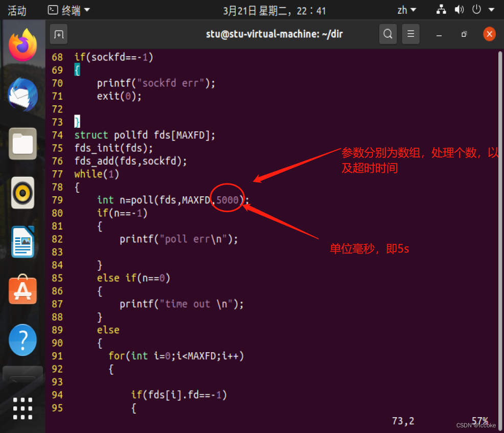Click the 'while(1)' statement

97,174
